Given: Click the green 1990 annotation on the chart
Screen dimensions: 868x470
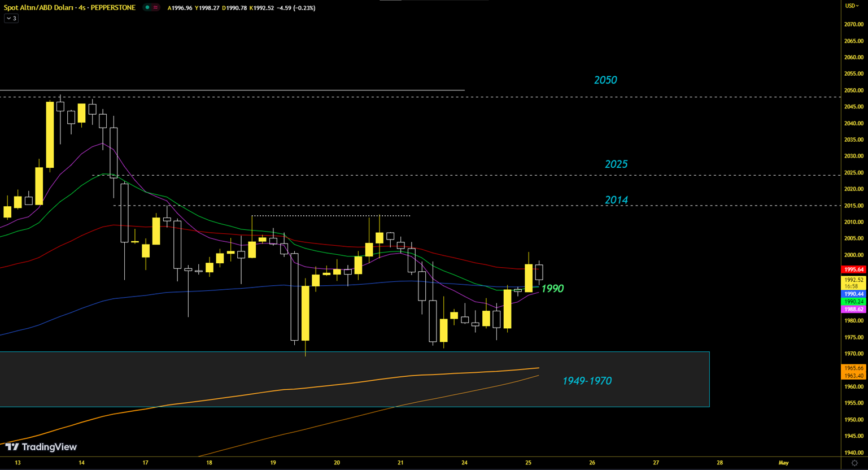Looking at the screenshot, I should coord(552,289).
